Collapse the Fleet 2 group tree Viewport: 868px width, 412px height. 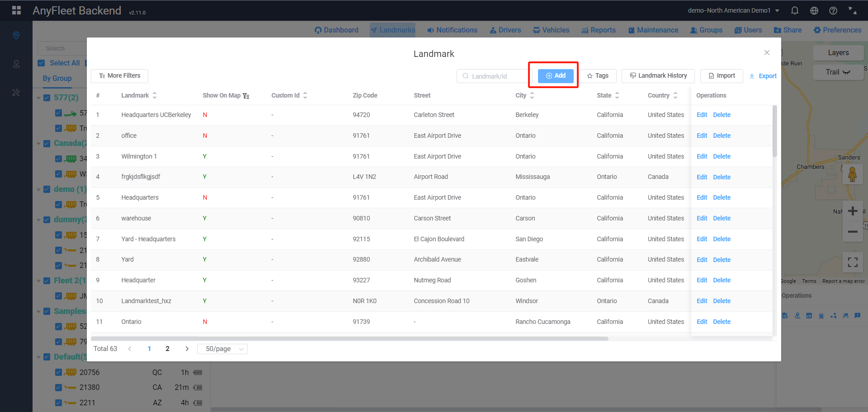pos(38,281)
